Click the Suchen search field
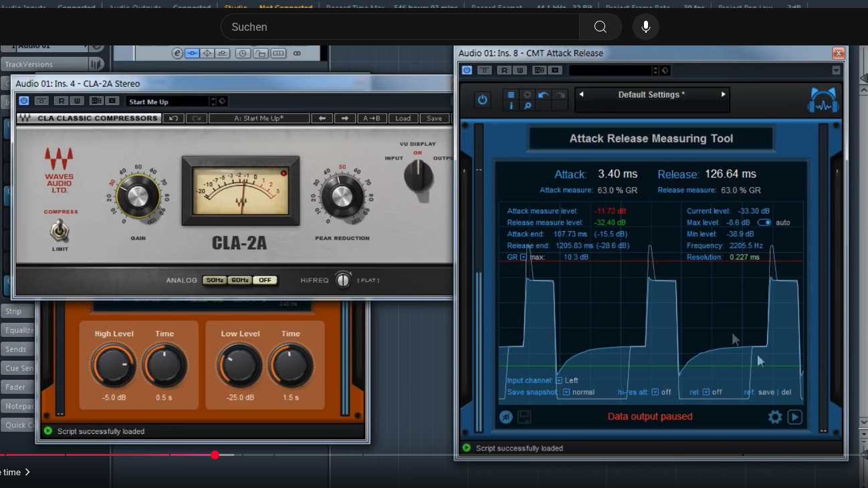This screenshot has width=868, height=488. pyautogui.click(x=400, y=27)
